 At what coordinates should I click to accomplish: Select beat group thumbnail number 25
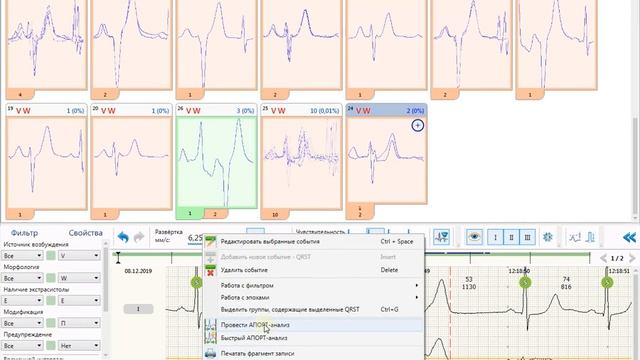coord(301,162)
